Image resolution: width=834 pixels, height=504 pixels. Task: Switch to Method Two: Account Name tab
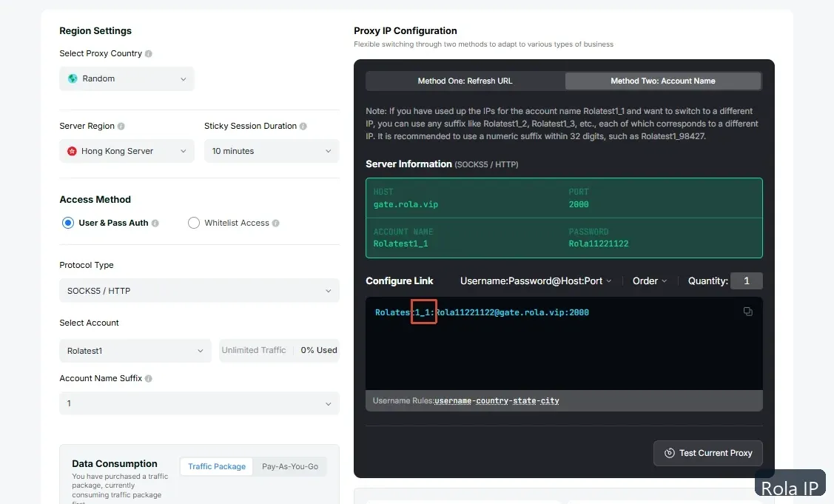[x=663, y=81]
